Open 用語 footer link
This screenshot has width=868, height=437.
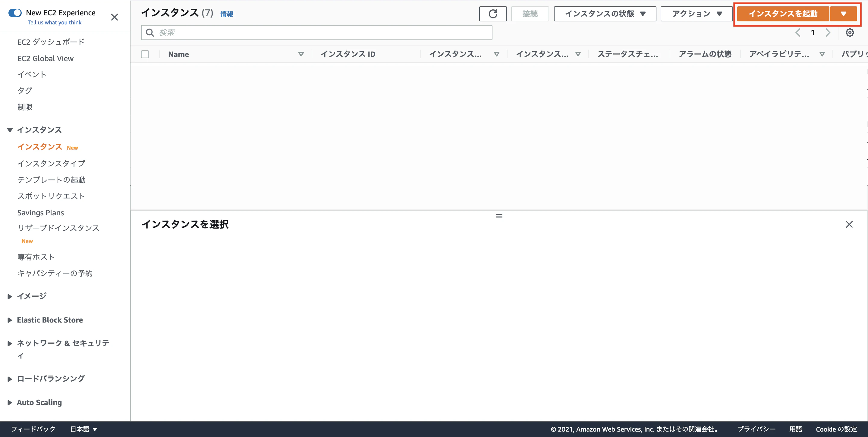796,429
